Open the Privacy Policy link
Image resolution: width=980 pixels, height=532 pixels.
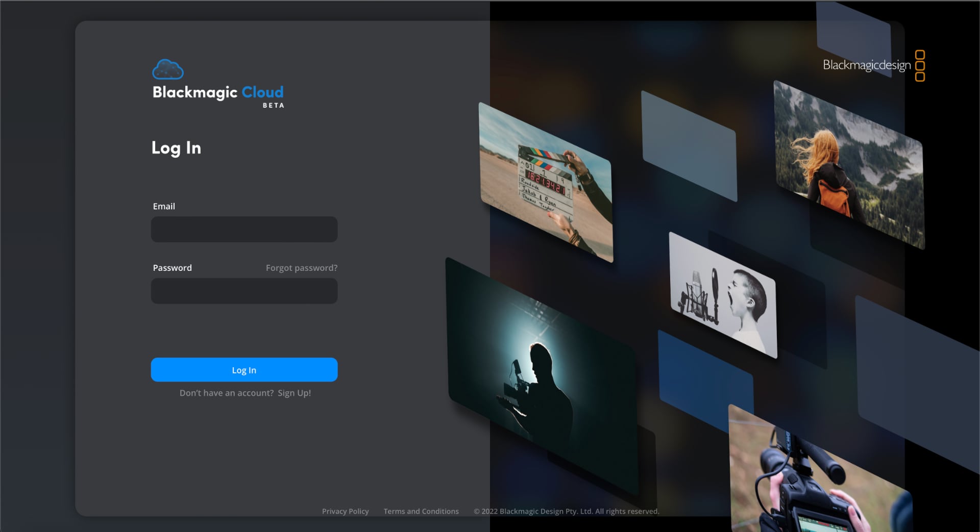pos(346,511)
